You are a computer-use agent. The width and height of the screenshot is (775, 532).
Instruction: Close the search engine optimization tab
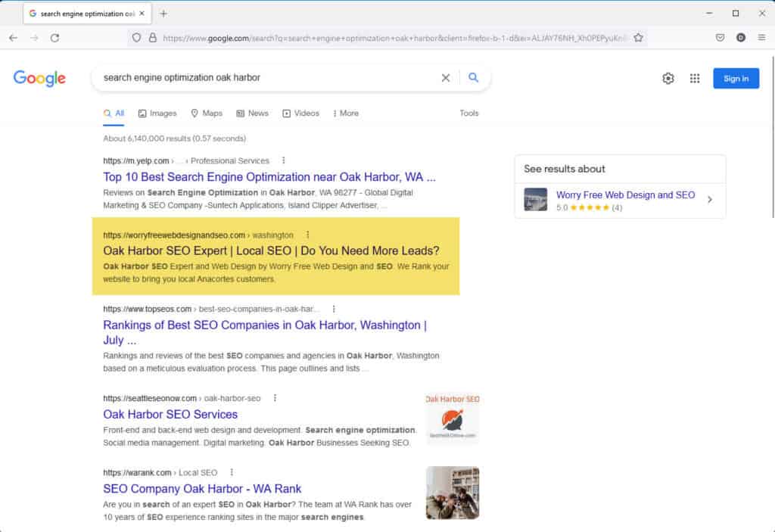tap(142, 14)
